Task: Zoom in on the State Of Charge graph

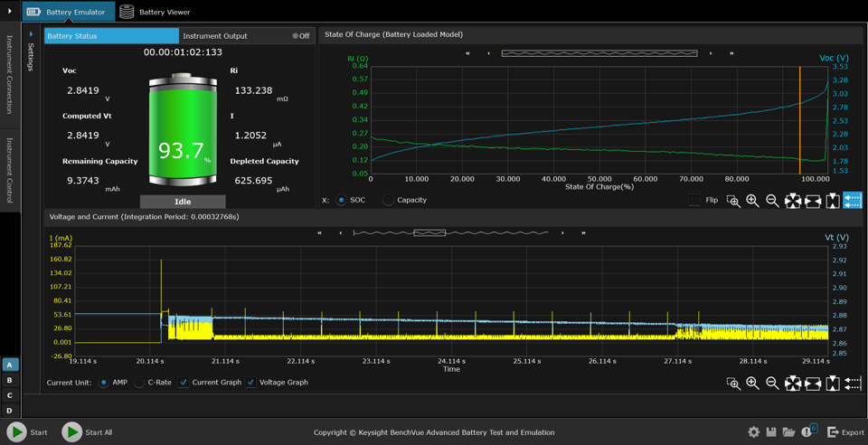Action: pyautogui.click(x=752, y=201)
